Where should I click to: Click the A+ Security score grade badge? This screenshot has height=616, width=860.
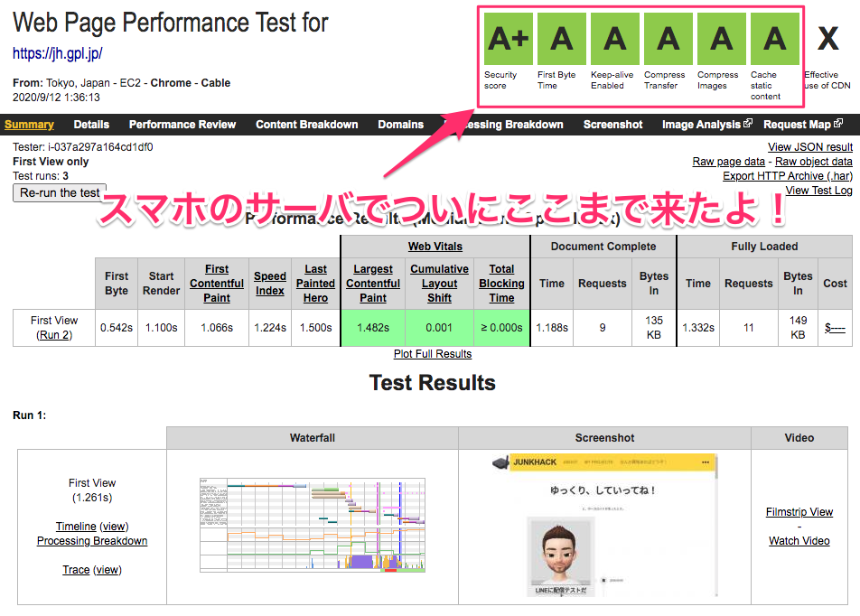tap(508, 39)
